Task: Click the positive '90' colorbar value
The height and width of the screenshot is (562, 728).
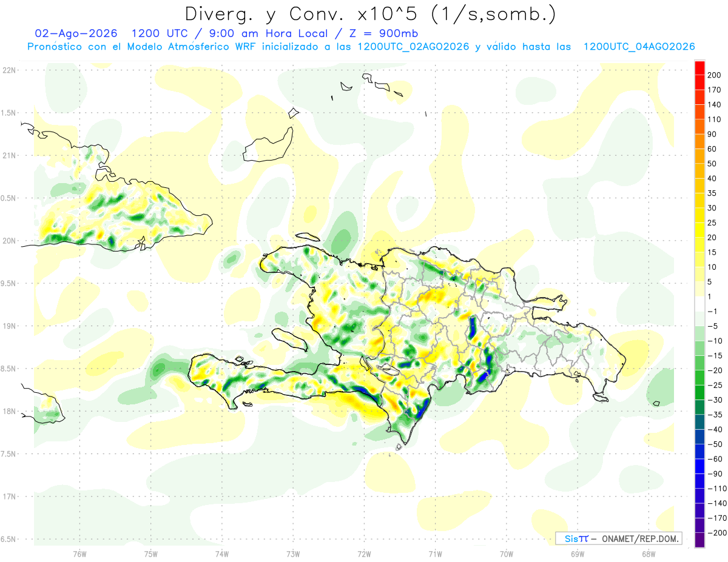Action: click(713, 135)
